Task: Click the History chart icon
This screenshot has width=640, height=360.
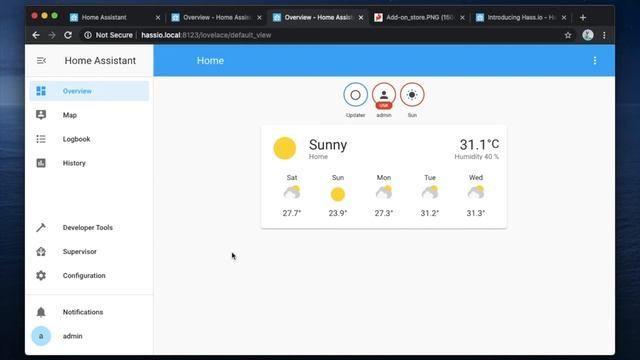Action: tap(41, 163)
